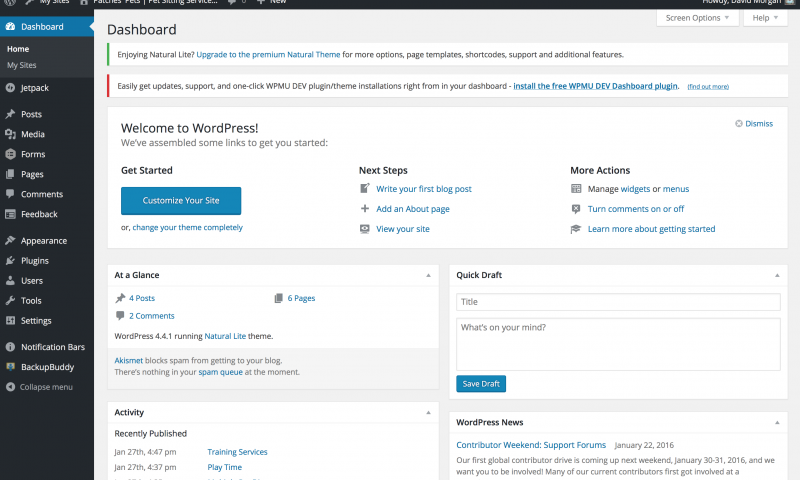Click the Tools wrench icon
Screen dimensions: 800x480
[10, 300]
